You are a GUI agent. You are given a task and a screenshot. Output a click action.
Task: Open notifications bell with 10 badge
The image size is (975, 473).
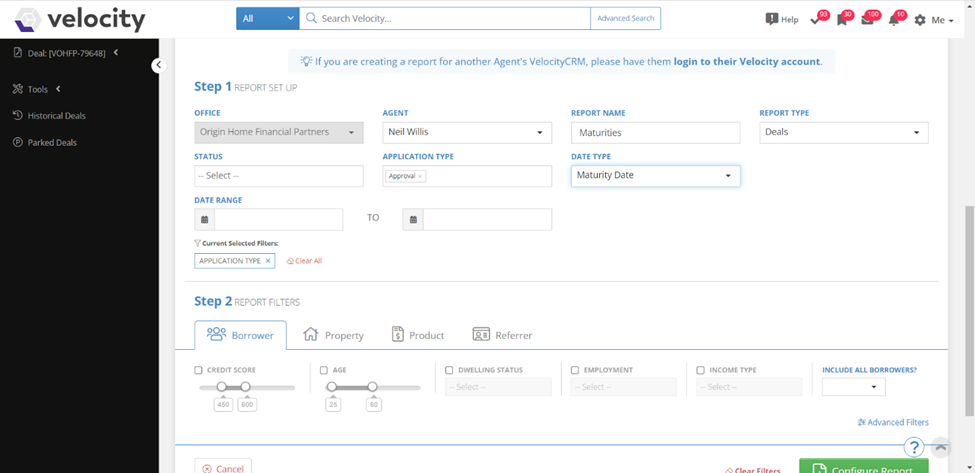point(895,18)
